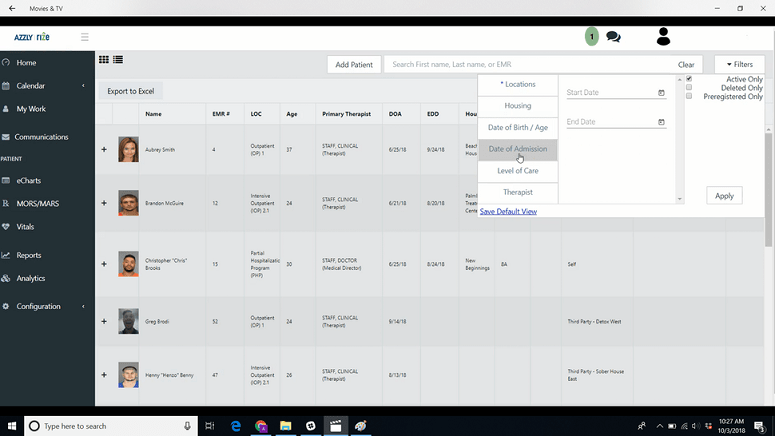Open the Filters dropdown

click(x=739, y=64)
